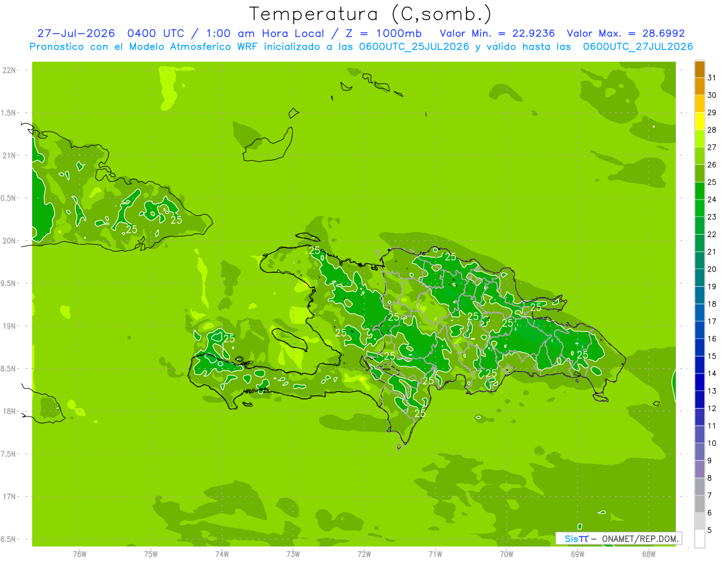Click the "69W" longitude axis label
Viewport: 728px width, 562px height.
578,555
